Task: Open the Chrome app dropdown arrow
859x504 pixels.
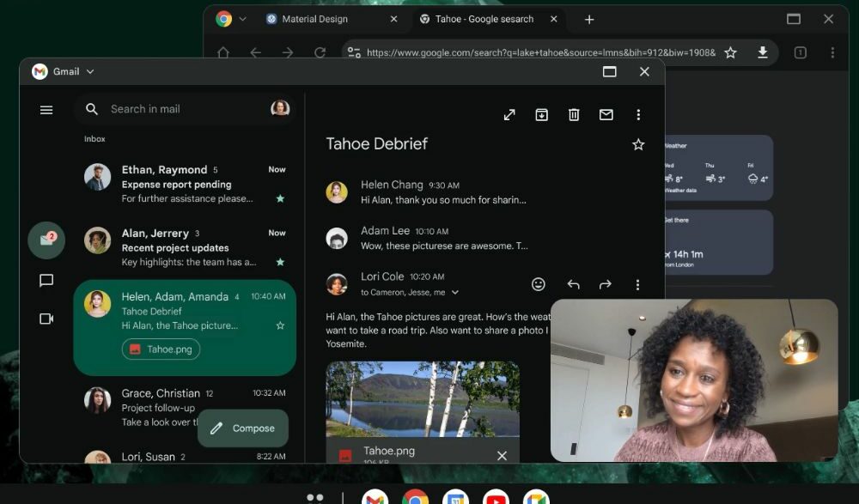Action: [x=242, y=19]
